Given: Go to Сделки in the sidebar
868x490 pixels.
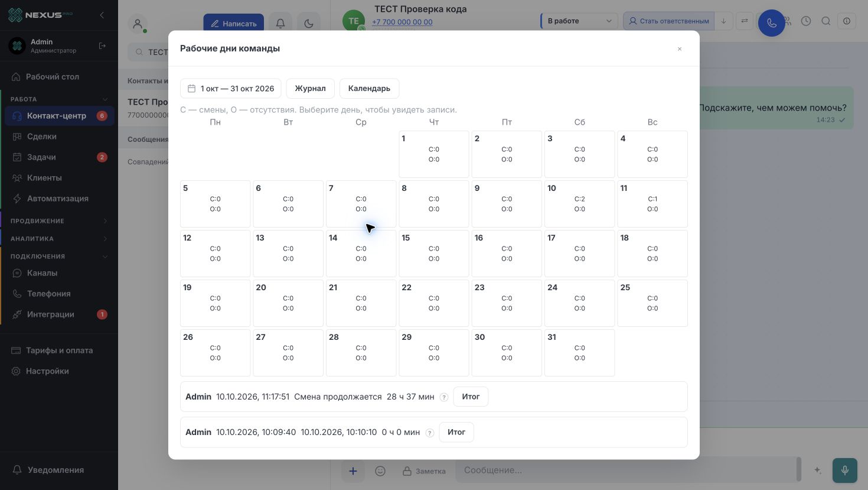Looking at the screenshot, I should click(59, 137).
